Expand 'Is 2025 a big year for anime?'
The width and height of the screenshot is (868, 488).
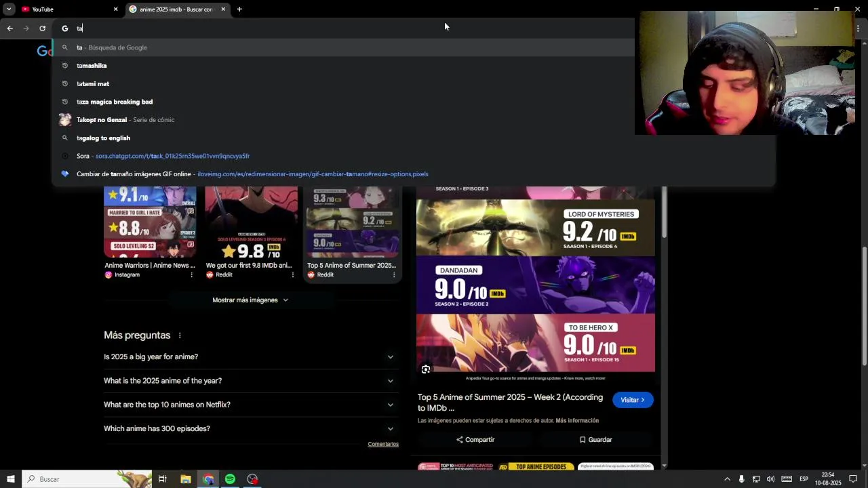tap(251, 357)
